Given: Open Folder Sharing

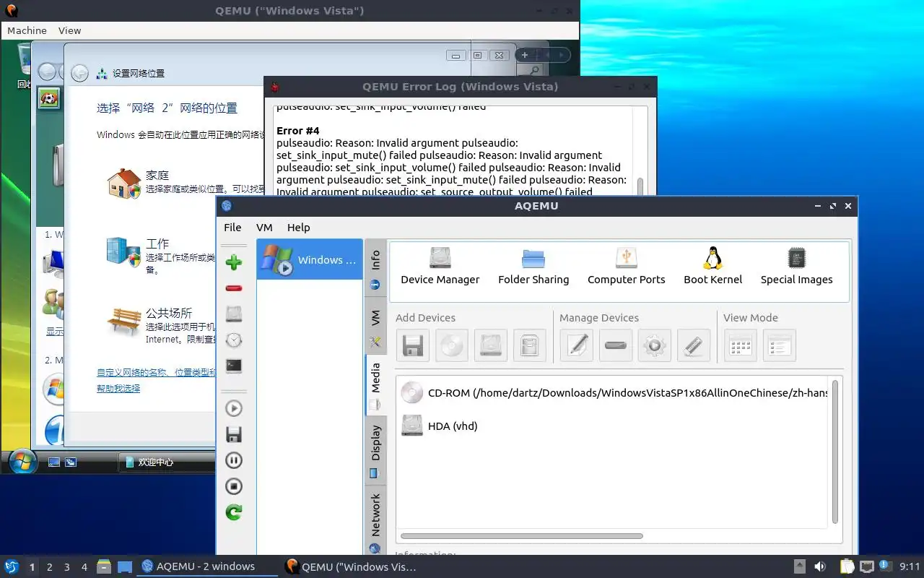Looking at the screenshot, I should click(533, 267).
